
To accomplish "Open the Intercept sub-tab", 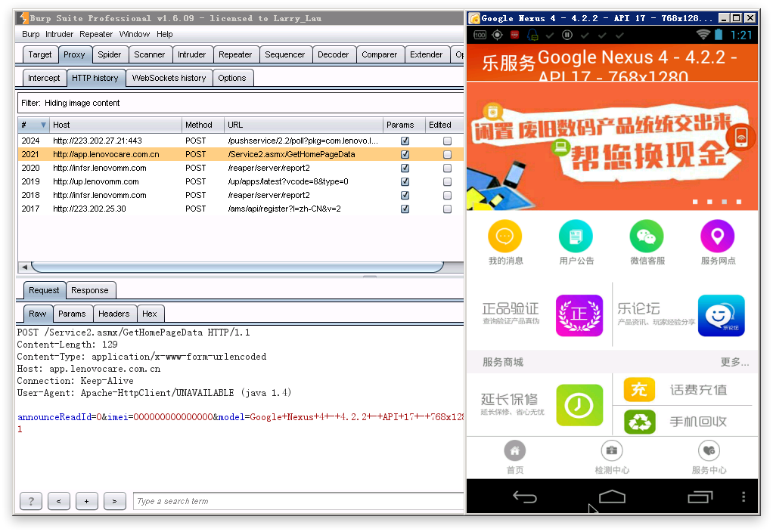I will click(x=44, y=78).
